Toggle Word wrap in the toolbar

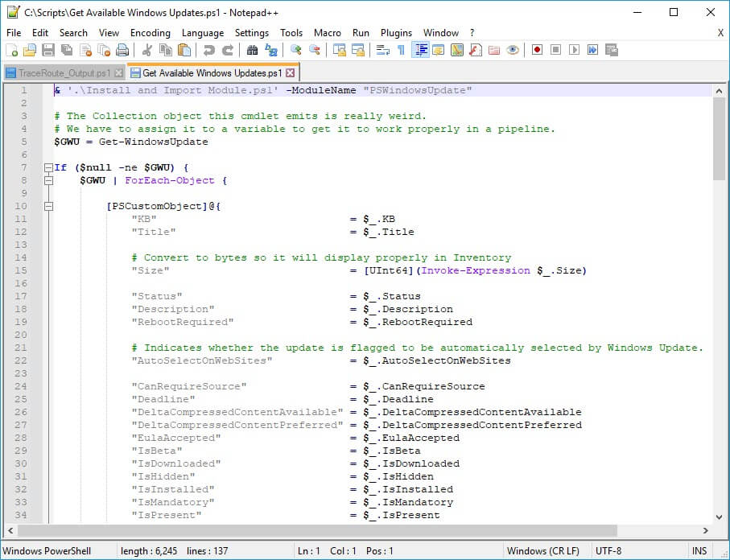[x=383, y=50]
